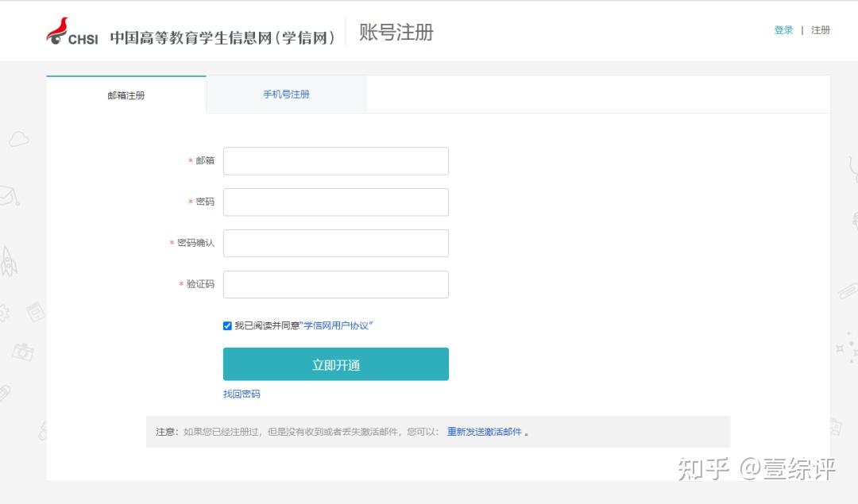The height and width of the screenshot is (504, 858).
Task: Click into the 密码确认 field
Action: click(335, 244)
